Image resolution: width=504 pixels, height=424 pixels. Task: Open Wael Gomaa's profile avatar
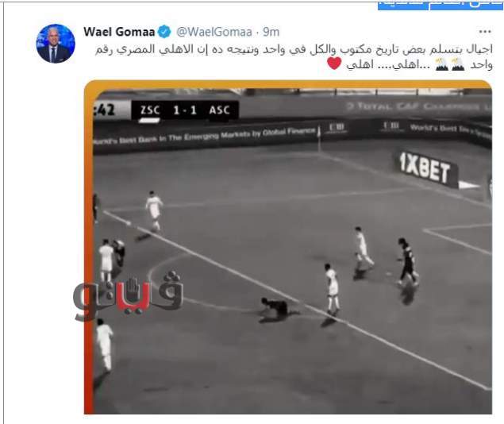click(56, 44)
